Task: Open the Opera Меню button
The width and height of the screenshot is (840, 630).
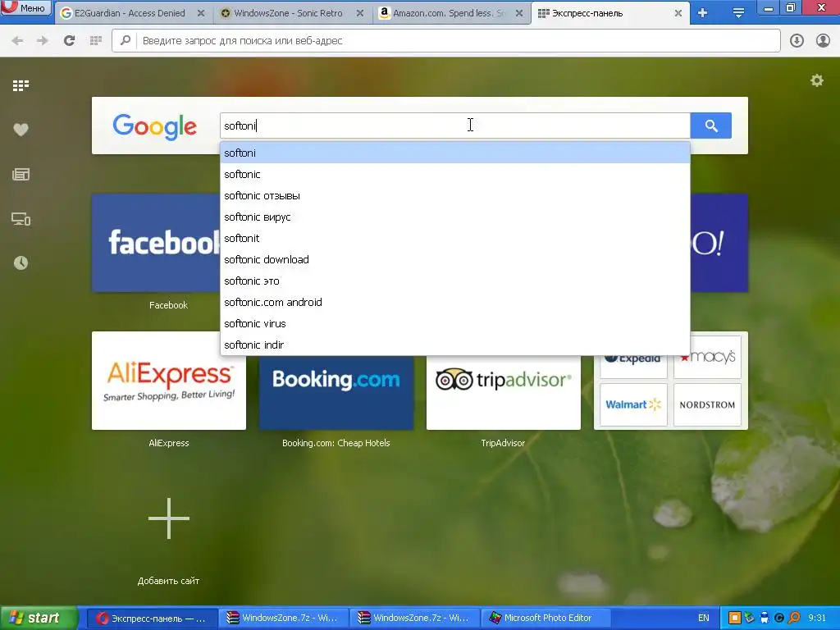Action: [x=25, y=7]
